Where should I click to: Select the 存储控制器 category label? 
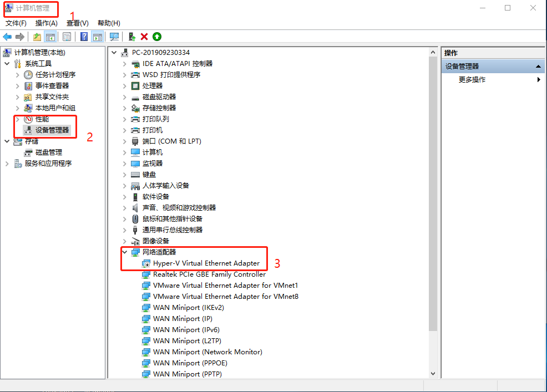[x=159, y=108]
